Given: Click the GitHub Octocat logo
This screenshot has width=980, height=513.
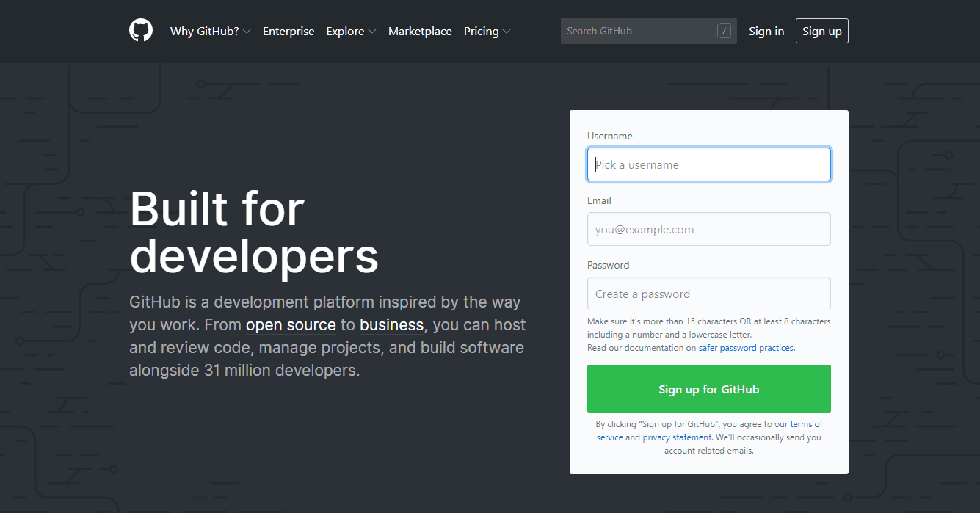Looking at the screenshot, I should click(x=141, y=31).
